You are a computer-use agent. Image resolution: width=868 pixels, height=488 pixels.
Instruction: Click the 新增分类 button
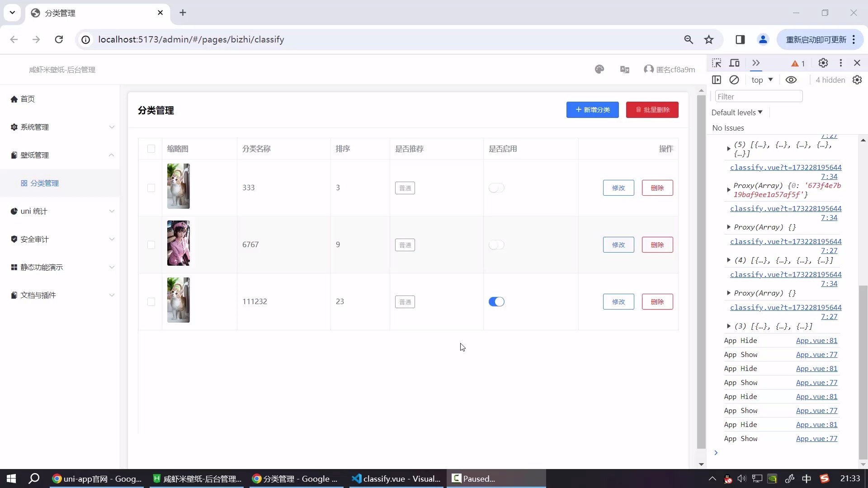click(x=592, y=110)
